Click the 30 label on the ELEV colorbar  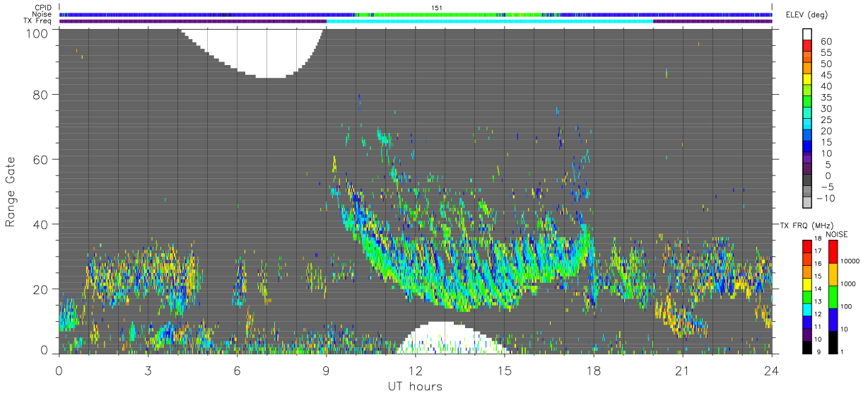(x=826, y=108)
